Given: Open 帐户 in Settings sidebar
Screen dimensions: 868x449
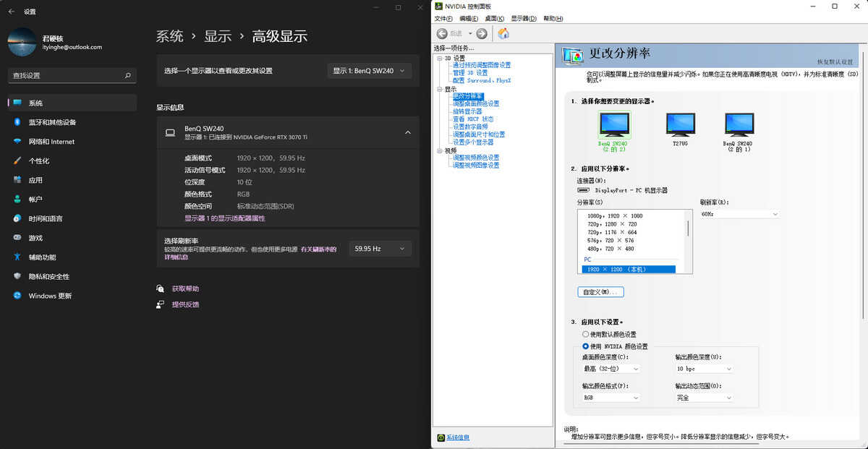Looking at the screenshot, I should point(72,199).
